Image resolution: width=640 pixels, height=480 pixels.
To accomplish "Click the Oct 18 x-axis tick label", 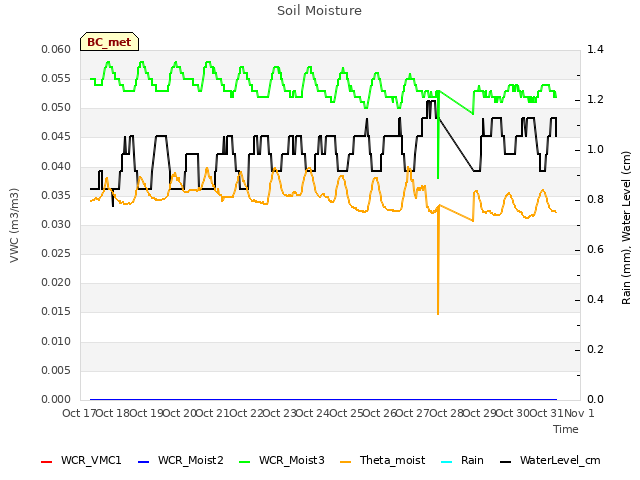I will [x=113, y=413].
